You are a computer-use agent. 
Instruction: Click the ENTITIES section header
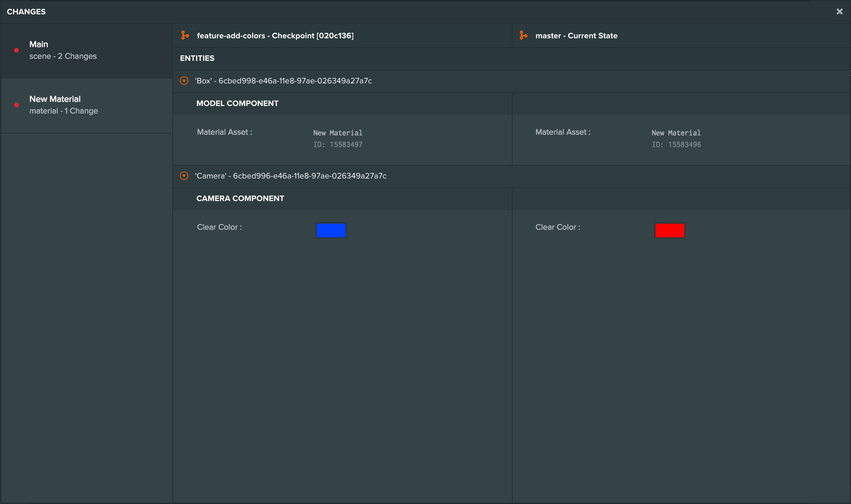pos(197,58)
